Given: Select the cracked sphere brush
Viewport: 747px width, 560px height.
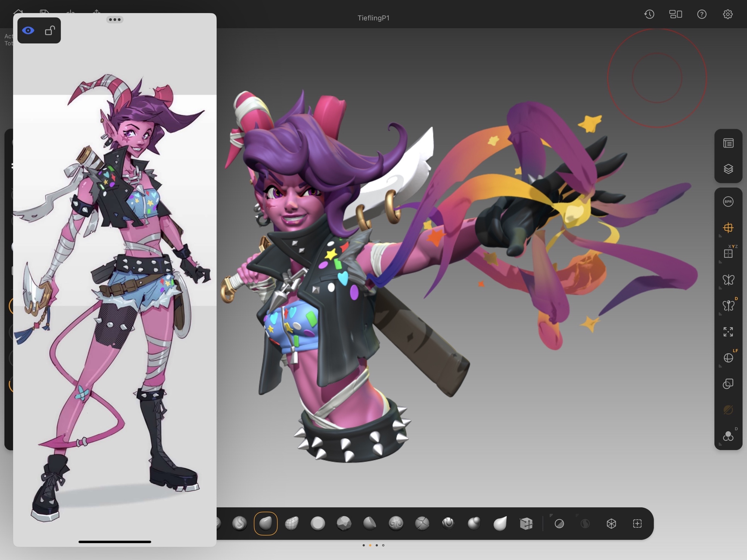Looking at the screenshot, I should (422, 523).
